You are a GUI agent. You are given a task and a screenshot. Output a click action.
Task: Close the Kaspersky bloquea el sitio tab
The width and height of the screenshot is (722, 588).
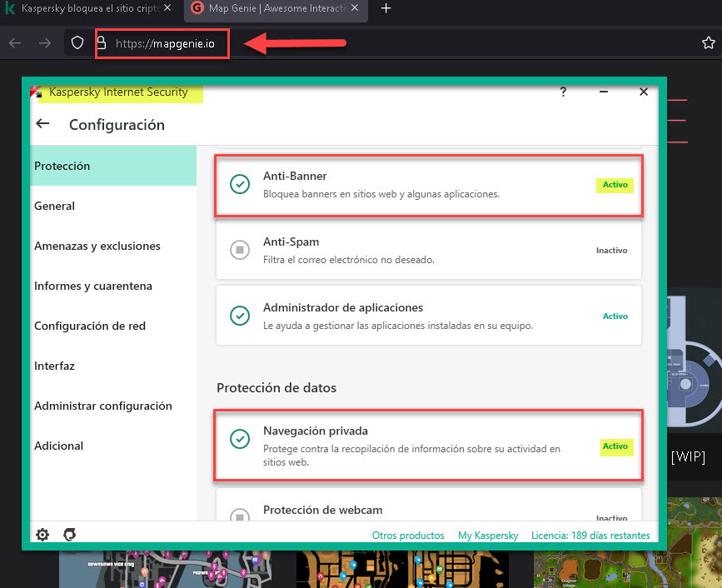point(167,7)
